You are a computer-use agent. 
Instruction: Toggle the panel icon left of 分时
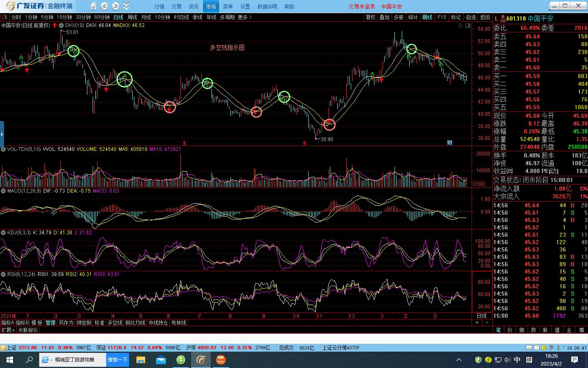[x=4, y=17]
